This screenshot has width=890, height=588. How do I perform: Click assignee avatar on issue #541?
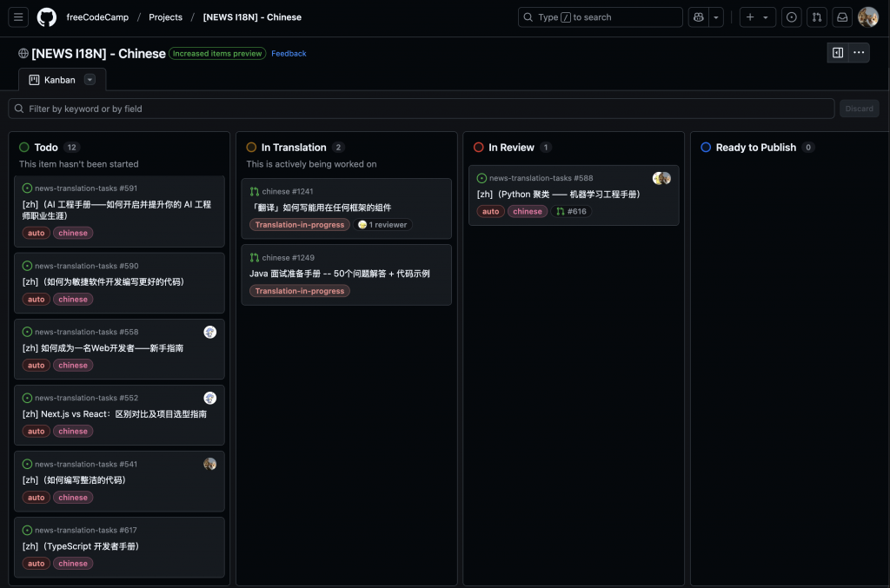click(210, 464)
